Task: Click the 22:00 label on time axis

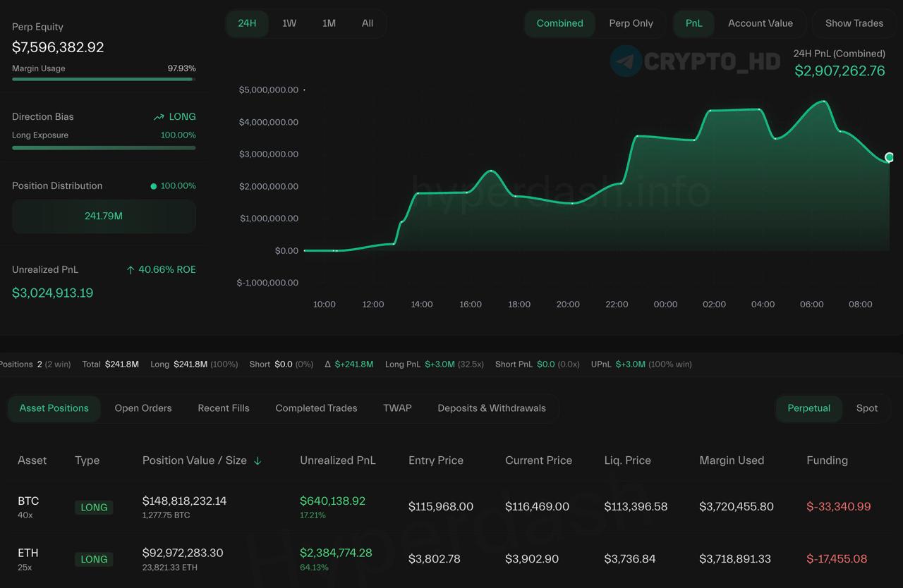Action: tap(617, 305)
